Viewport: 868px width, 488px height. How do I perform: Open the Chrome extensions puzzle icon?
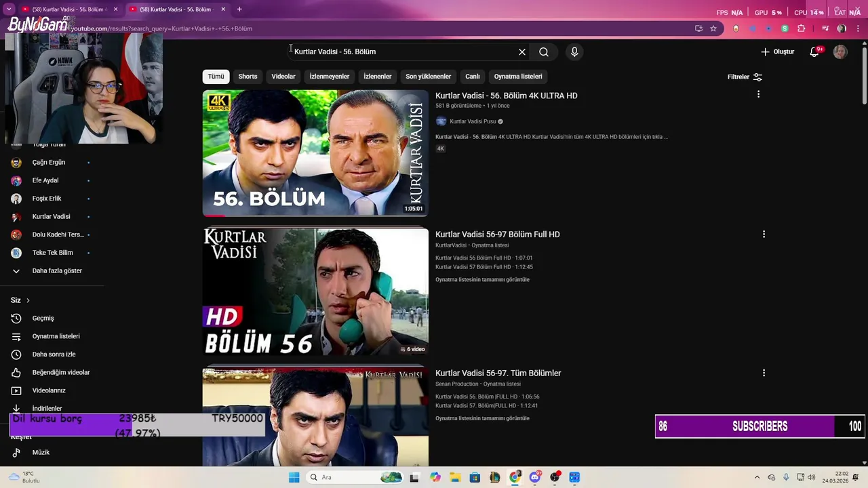tap(801, 28)
